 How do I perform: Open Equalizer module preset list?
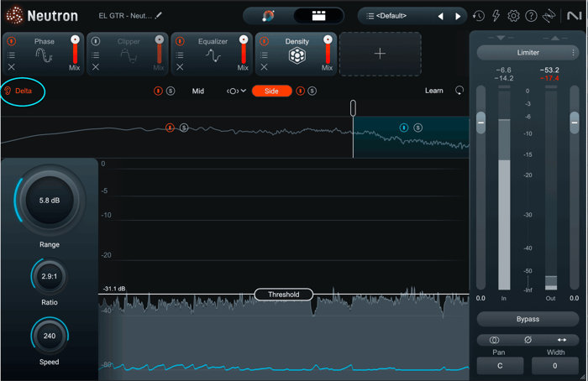[x=180, y=55]
